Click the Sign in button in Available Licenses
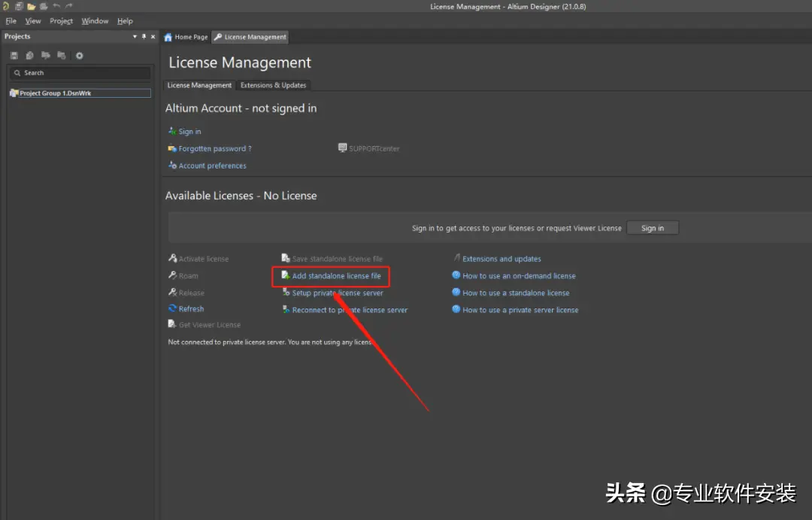Screen dimensions: 812x520 [x=653, y=228]
